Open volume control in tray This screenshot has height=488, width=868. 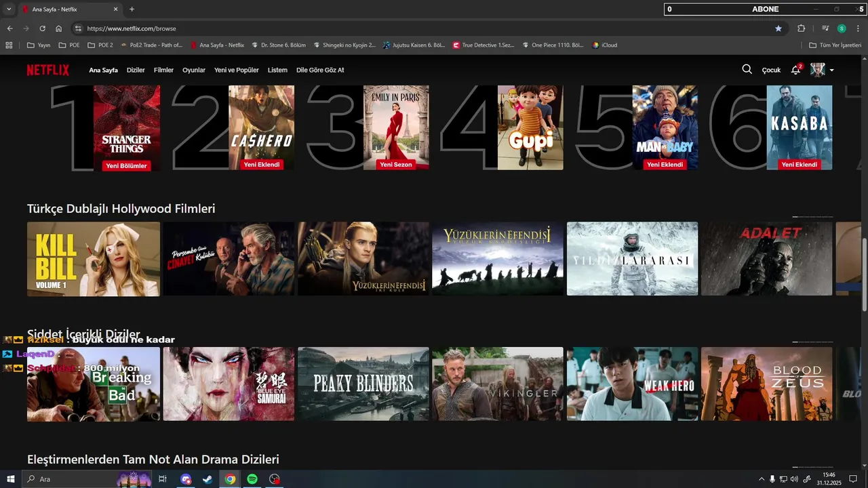794,479
